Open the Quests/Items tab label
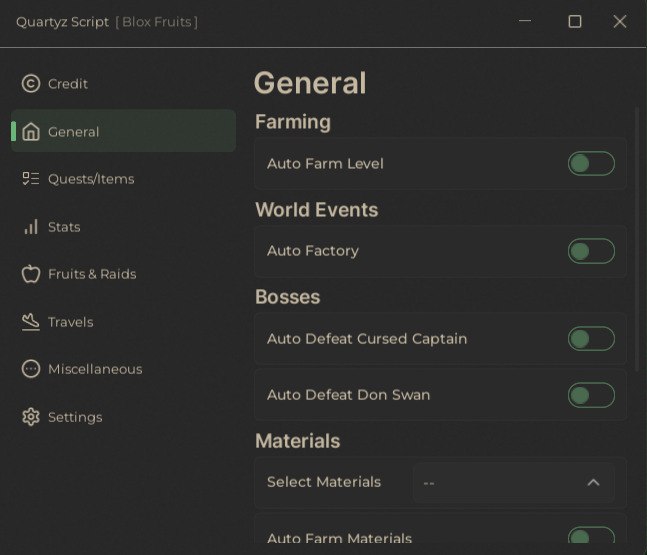The height and width of the screenshot is (555, 647). pyautogui.click(x=91, y=179)
